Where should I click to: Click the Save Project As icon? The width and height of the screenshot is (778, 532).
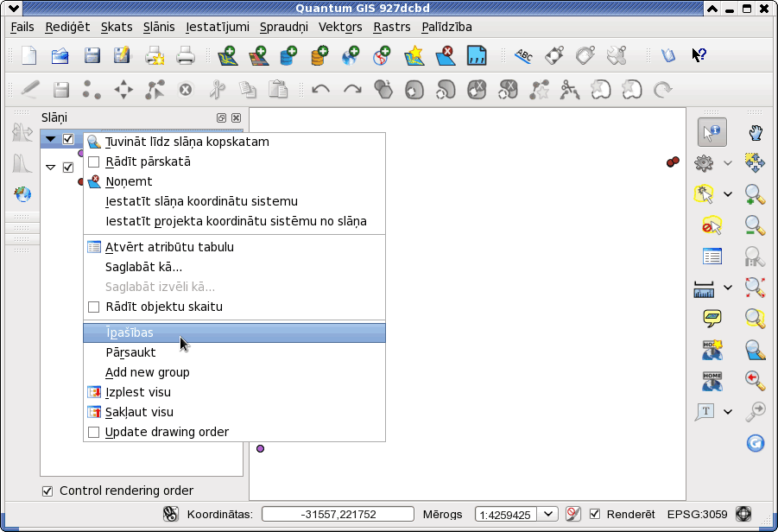click(x=122, y=55)
